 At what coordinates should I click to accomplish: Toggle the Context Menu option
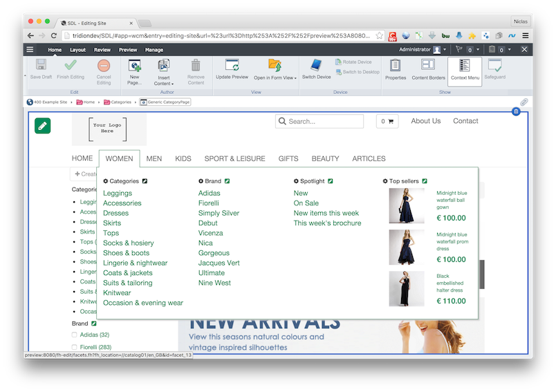point(464,66)
